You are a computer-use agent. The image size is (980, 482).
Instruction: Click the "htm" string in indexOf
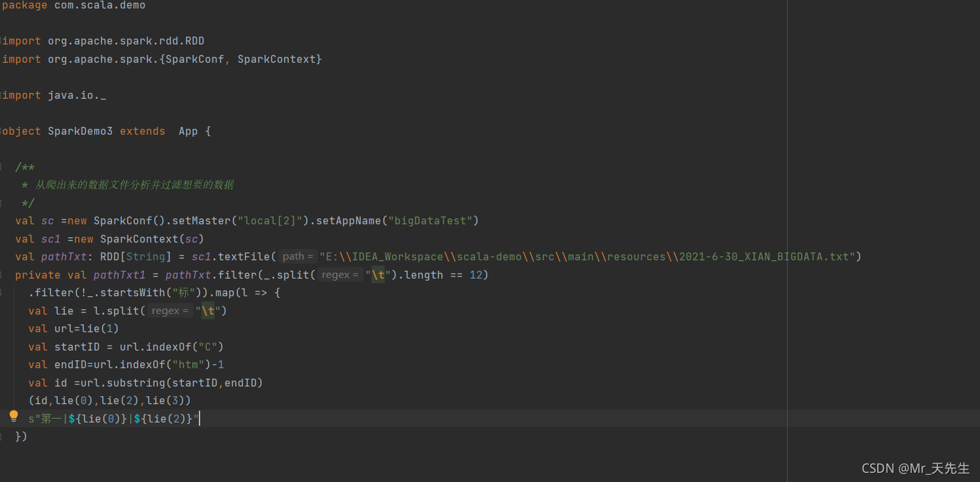[x=188, y=365]
